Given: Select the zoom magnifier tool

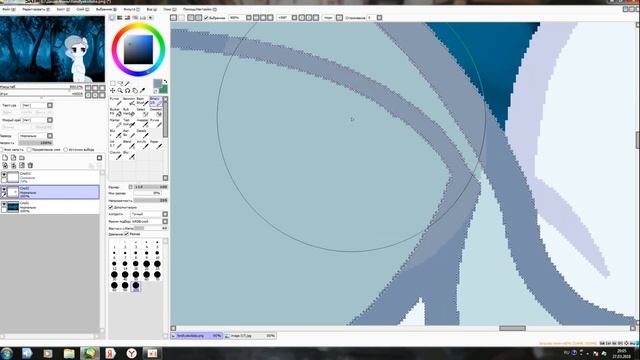Looking at the screenshot, I should coord(120,91).
